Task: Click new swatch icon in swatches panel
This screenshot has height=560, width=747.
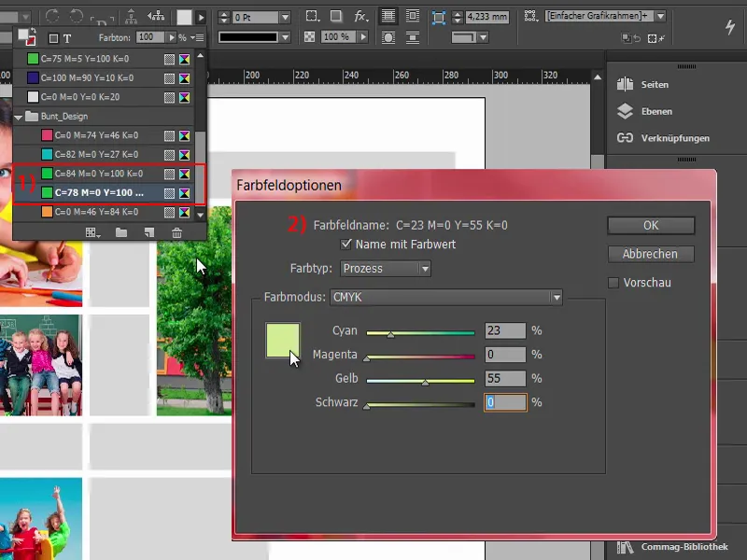Action: pos(149,232)
